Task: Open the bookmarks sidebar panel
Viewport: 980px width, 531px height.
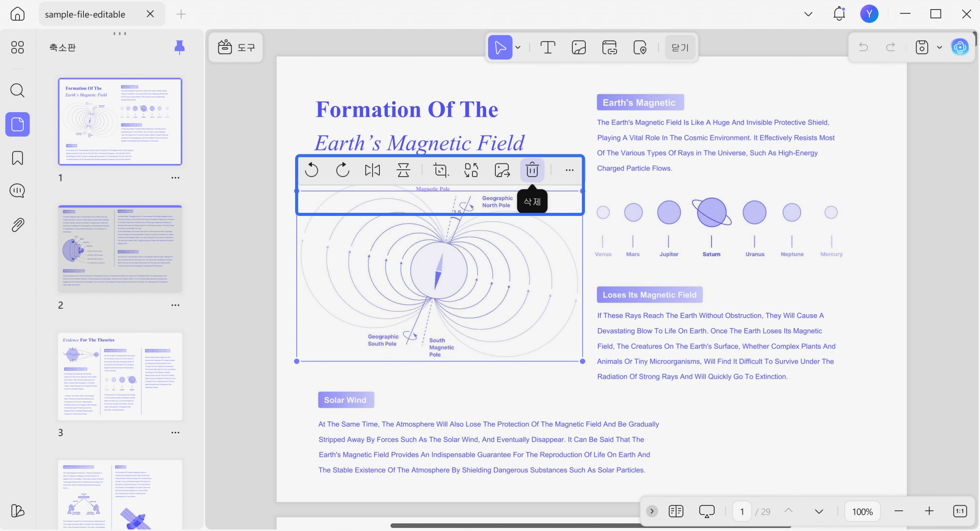Action: (x=18, y=158)
